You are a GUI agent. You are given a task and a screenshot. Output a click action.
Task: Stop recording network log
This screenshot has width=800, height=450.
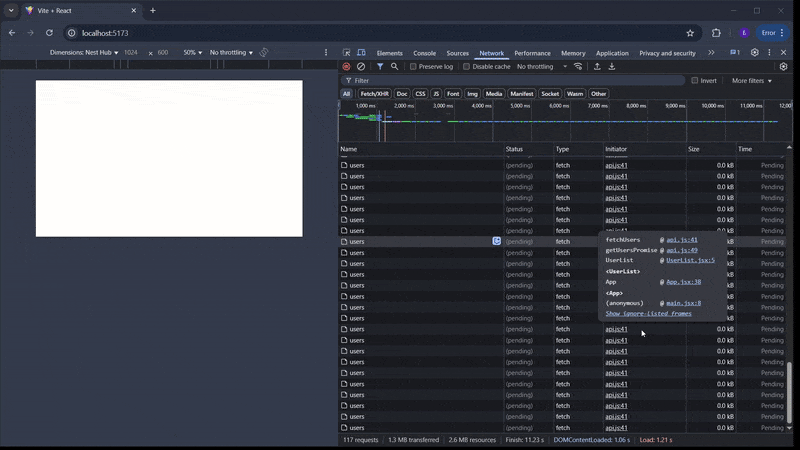[x=347, y=67]
